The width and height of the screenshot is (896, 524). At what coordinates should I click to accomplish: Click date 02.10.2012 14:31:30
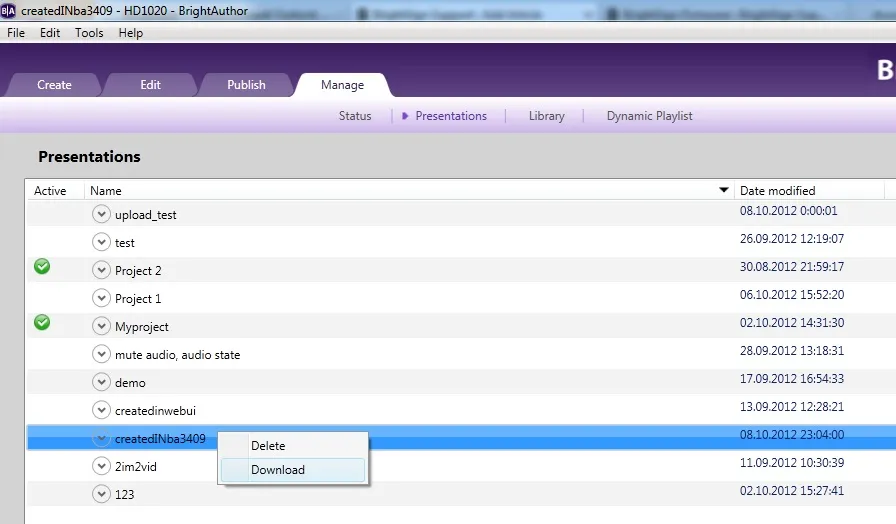click(x=792, y=322)
